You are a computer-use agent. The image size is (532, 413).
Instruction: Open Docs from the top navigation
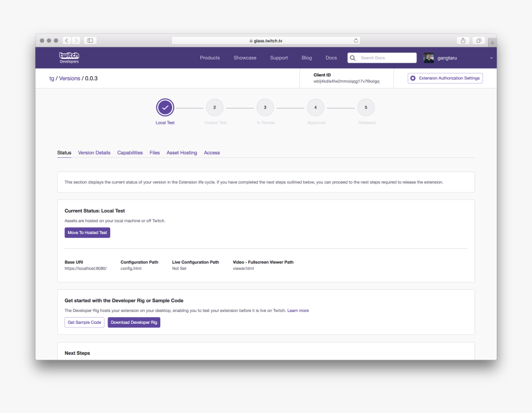point(331,58)
